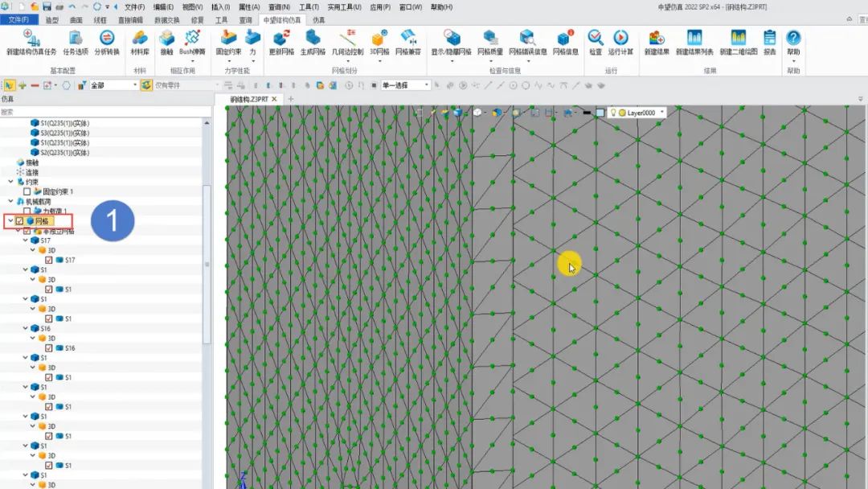This screenshot has width=868, height=489.
Task: Click the 新建结构仿真任务 ribbon icon
Action: (31, 42)
